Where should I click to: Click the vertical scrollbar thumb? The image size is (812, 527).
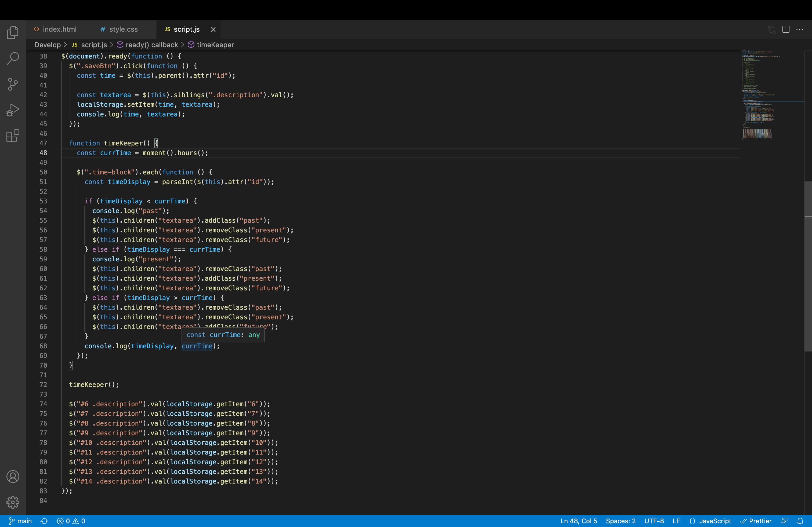808,266
